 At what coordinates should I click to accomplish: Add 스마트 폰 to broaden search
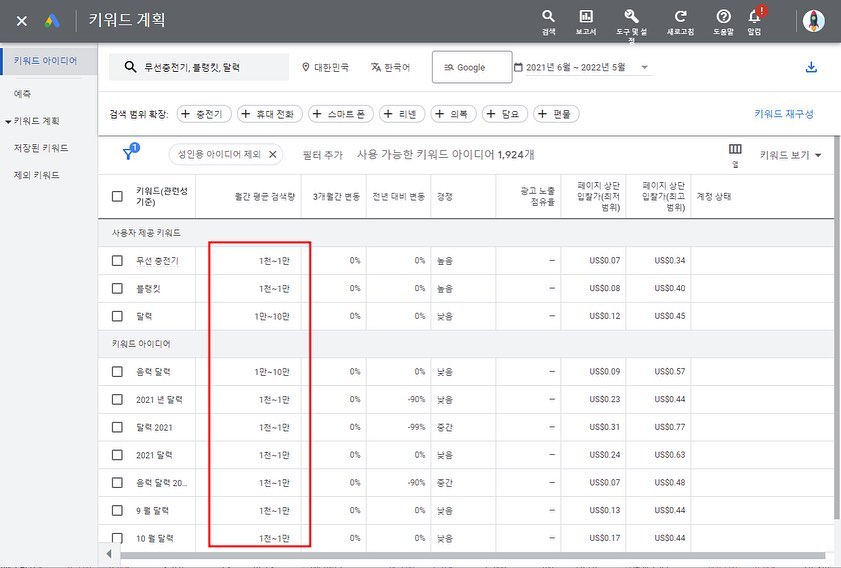tap(341, 114)
